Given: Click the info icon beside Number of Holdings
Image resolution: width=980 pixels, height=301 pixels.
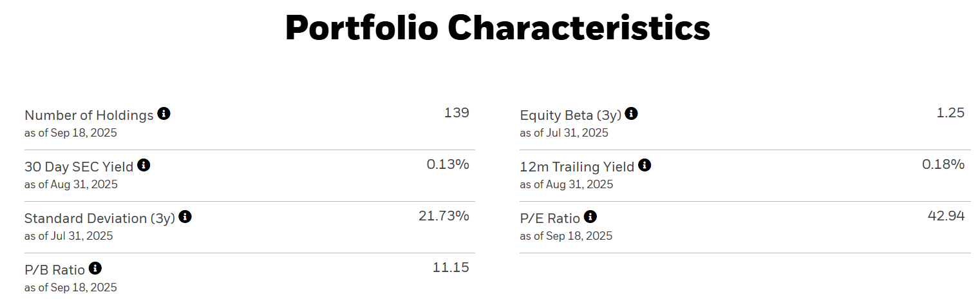Looking at the screenshot, I should point(164,114).
